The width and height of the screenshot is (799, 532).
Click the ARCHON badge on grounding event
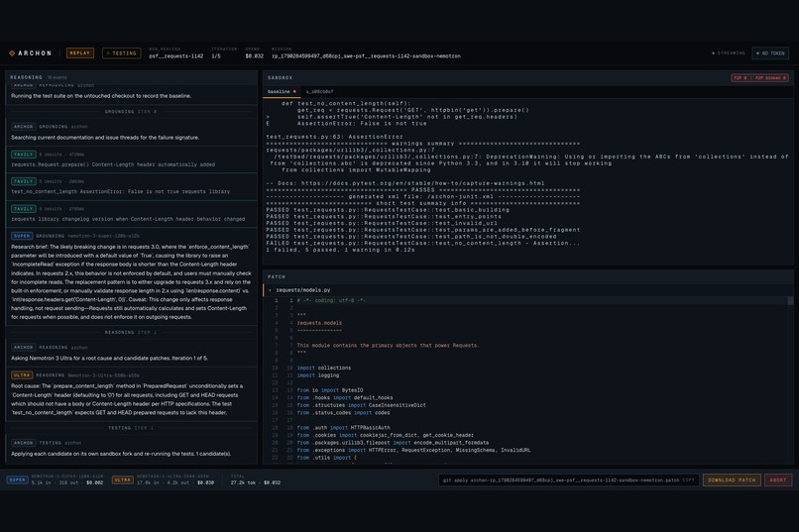tap(24, 126)
